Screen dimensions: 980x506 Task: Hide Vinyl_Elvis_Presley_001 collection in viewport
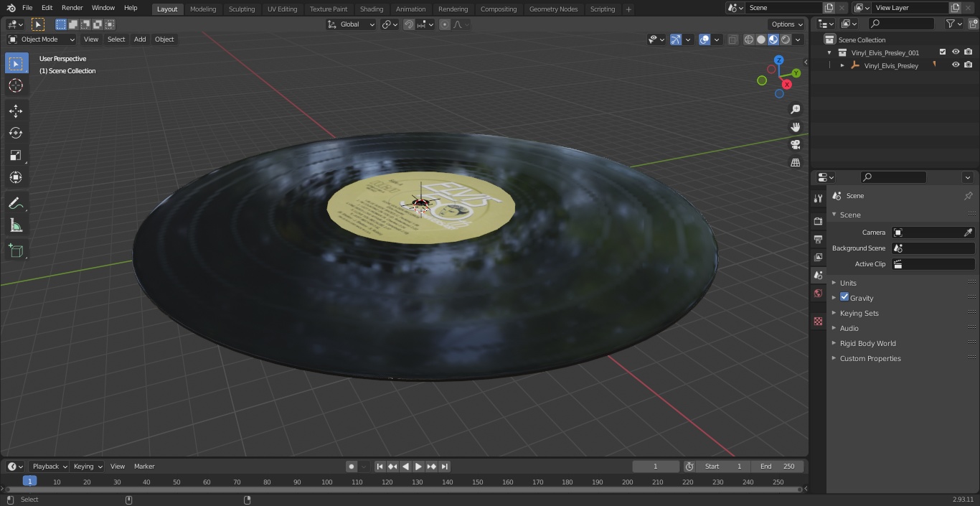956,52
